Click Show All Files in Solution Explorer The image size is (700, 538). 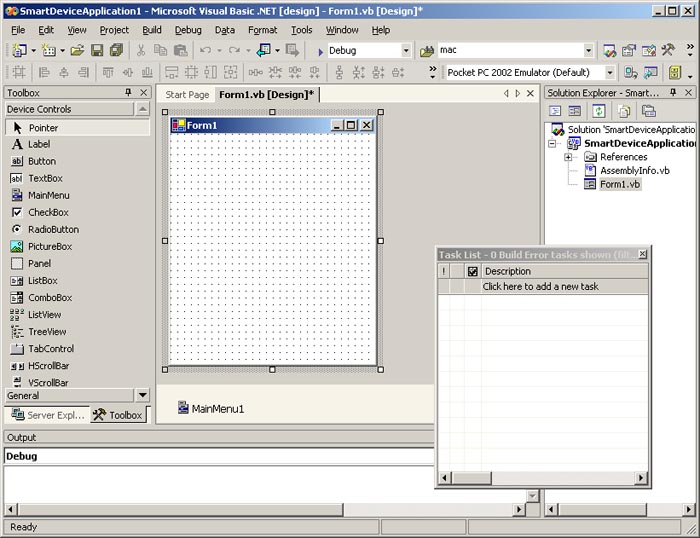(624, 111)
